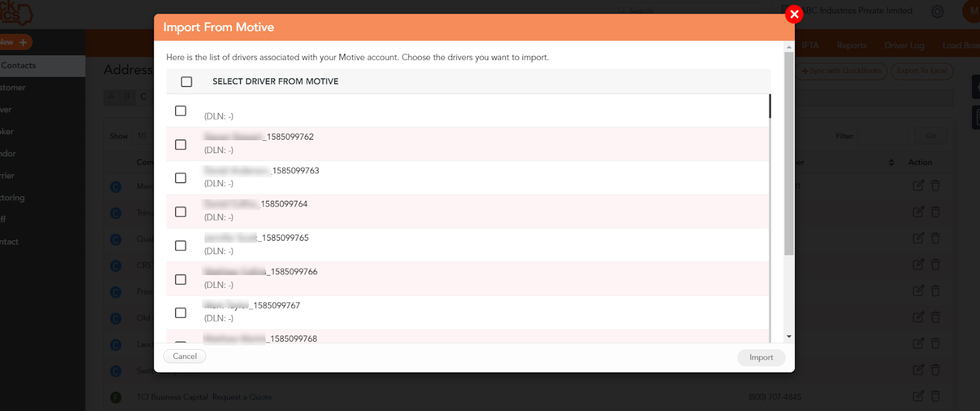Select Contacts in the sidebar

[x=42, y=66]
